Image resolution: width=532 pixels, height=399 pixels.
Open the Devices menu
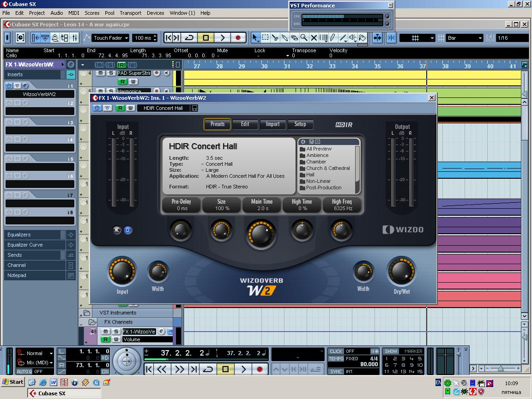[155, 13]
